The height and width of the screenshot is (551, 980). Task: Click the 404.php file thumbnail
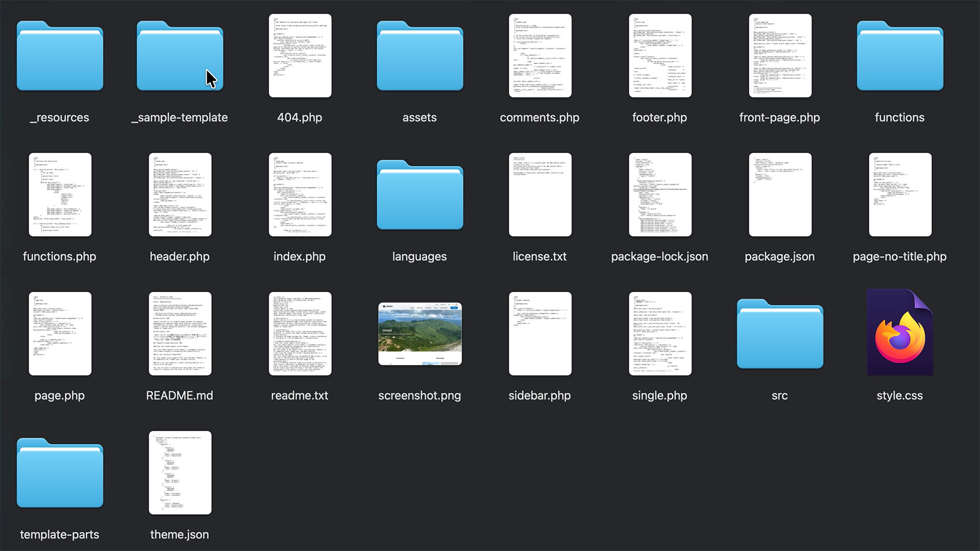(x=300, y=56)
